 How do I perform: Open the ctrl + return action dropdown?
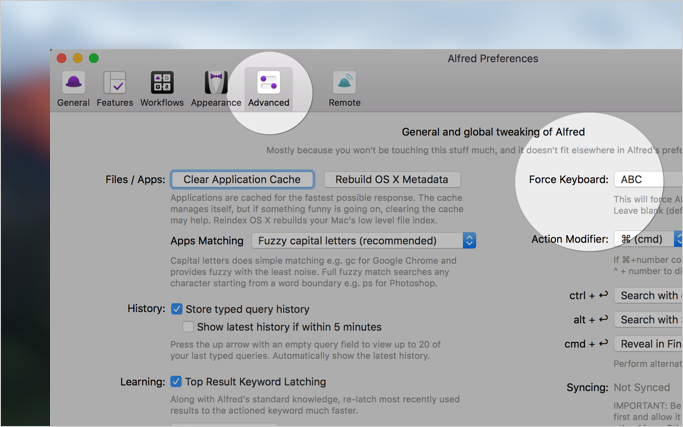(x=648, y=295)
